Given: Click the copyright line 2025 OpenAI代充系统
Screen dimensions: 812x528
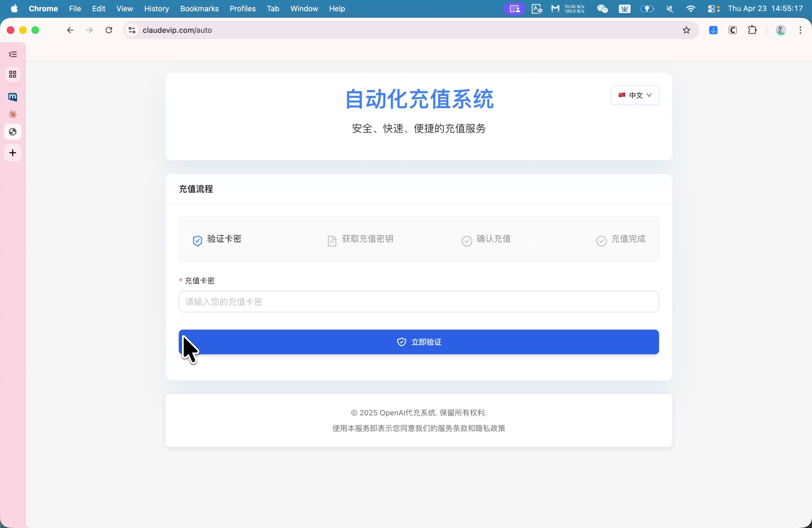Looking at the screenshot, I should [419, 413].
